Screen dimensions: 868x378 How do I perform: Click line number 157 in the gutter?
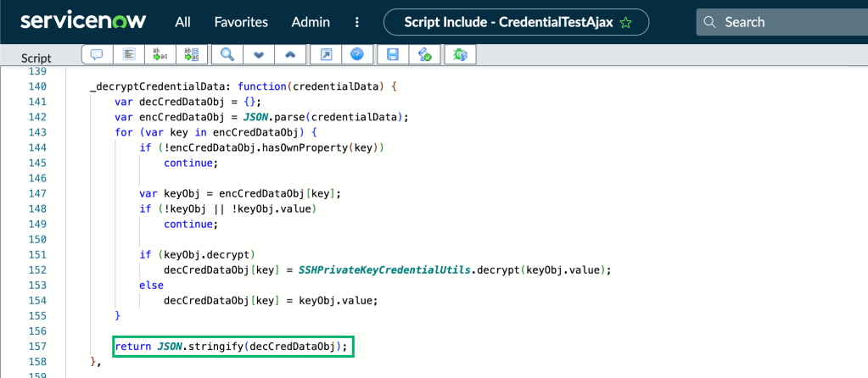tap(36, 347)
